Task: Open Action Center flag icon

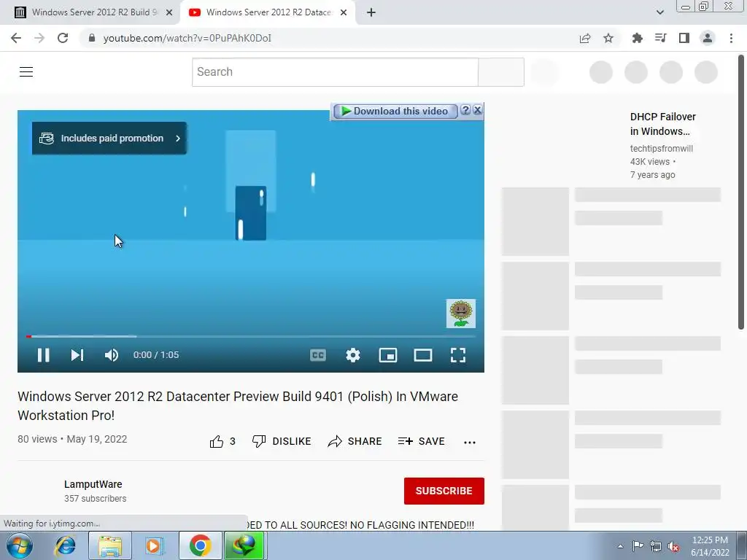Action: (638, 546)
